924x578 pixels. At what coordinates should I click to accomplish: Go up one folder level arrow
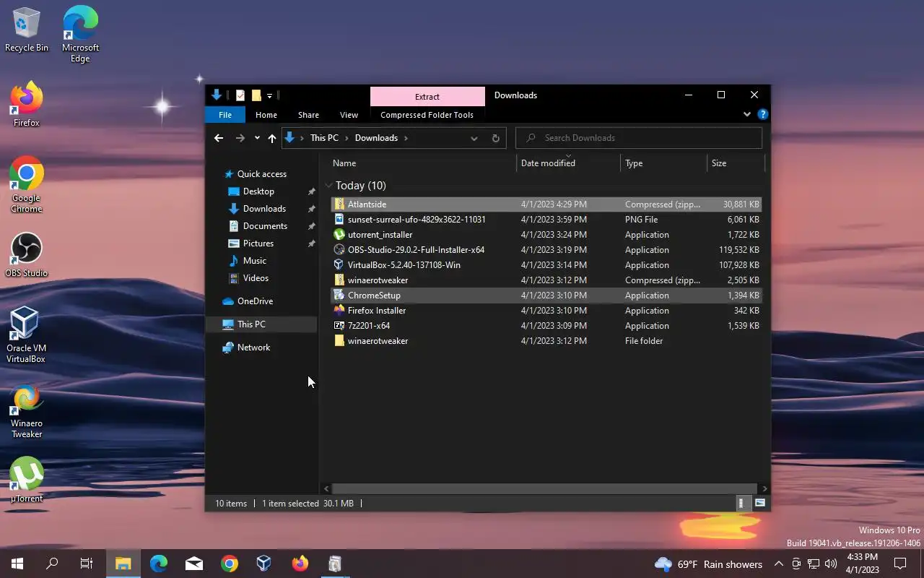tap(272, 138)
